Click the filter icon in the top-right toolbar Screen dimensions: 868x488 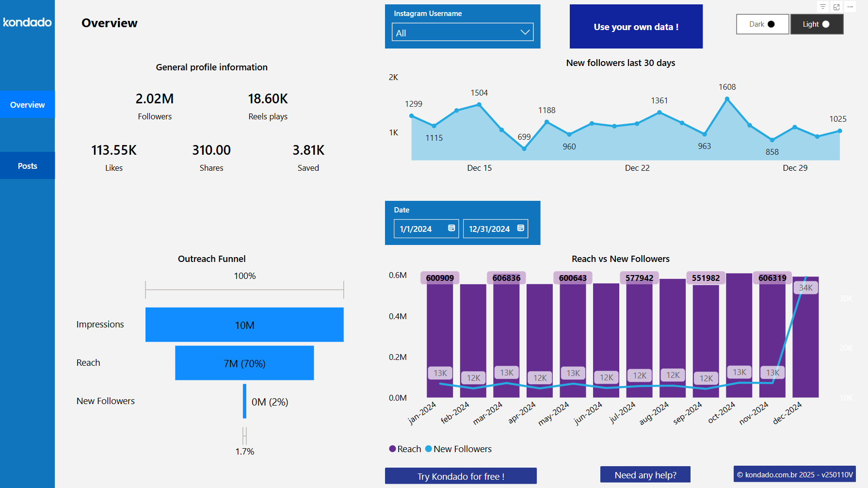(x=823, y=7)
